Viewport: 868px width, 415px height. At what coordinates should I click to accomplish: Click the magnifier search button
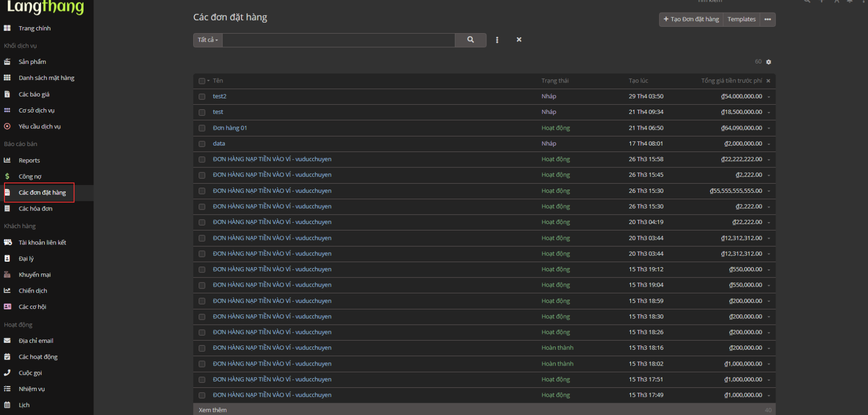pyautogui.click(x=471, y=40)
